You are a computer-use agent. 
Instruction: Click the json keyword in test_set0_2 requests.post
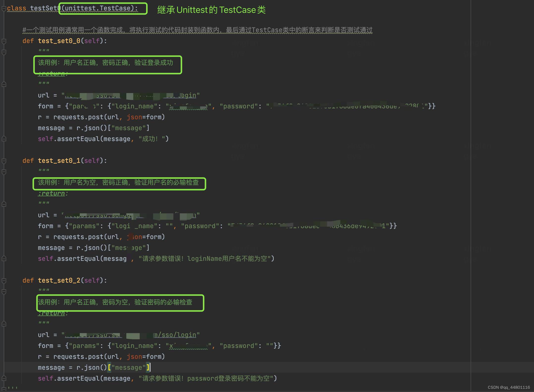134,357
